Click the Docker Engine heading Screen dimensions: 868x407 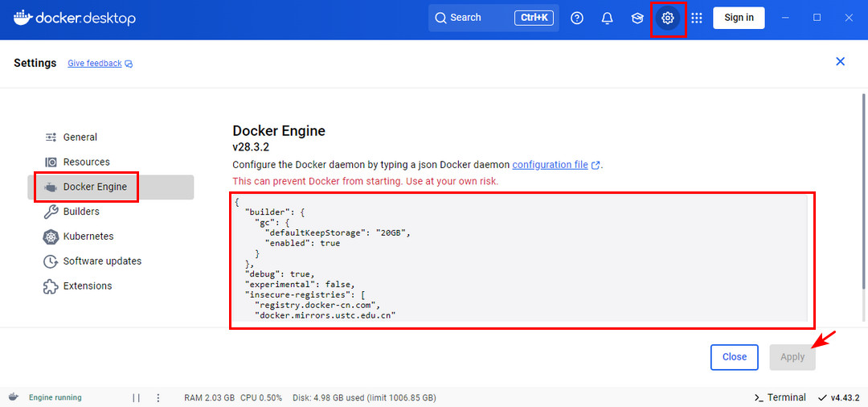pos(278,130)
